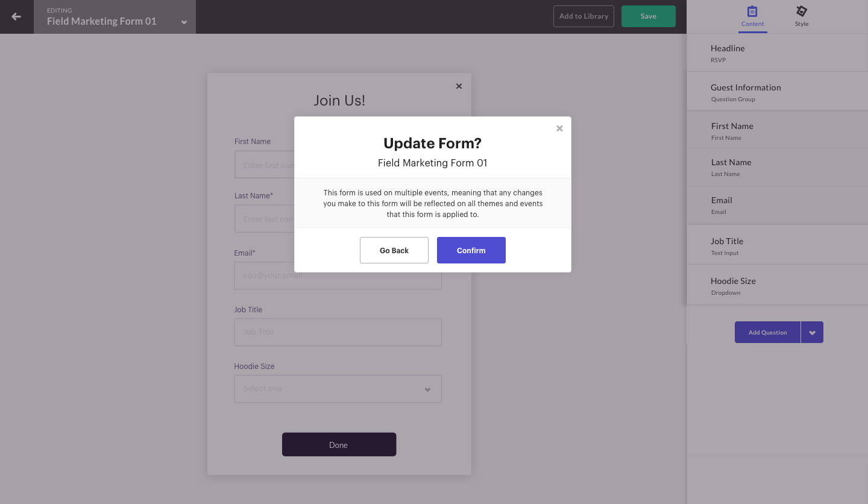
Task: Open the Add Question arrow menu
Action: coord(812,332)
